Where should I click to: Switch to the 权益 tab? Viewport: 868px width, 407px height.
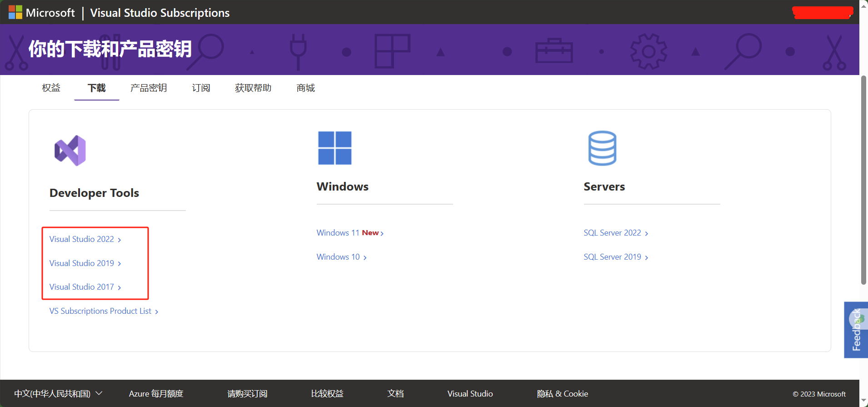pyautogui.click(x=51, y=88)
